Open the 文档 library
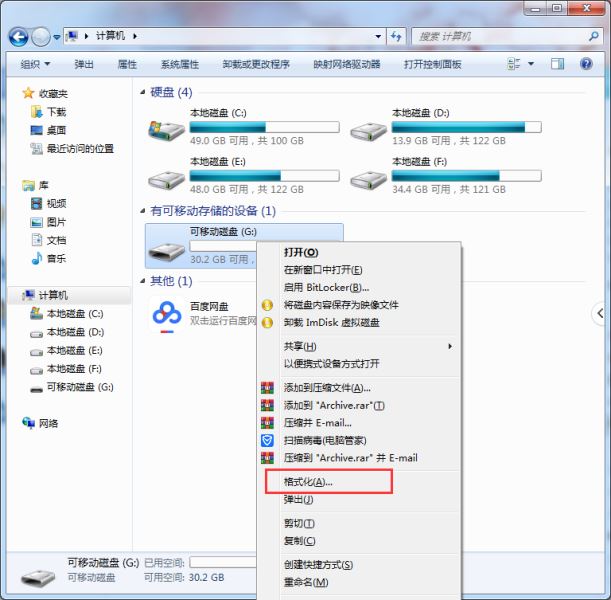 click(x=49, y=240)
